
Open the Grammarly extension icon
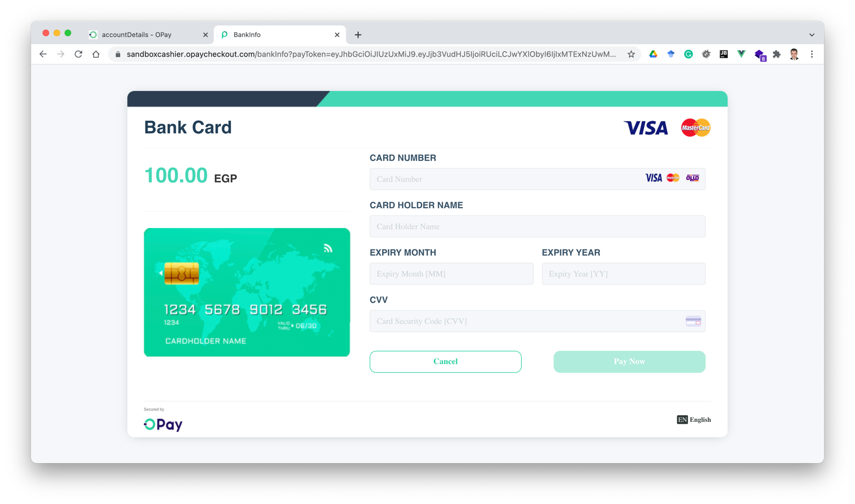click(x=688, y=54)
